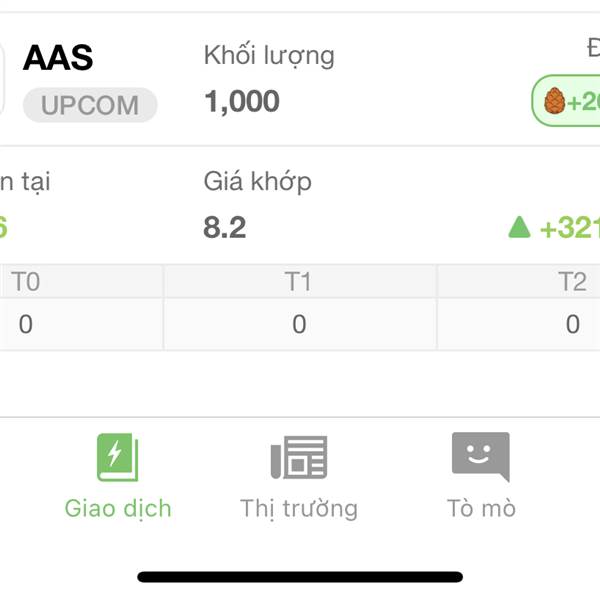Tap the Giá khớp value 8.2

225,228
